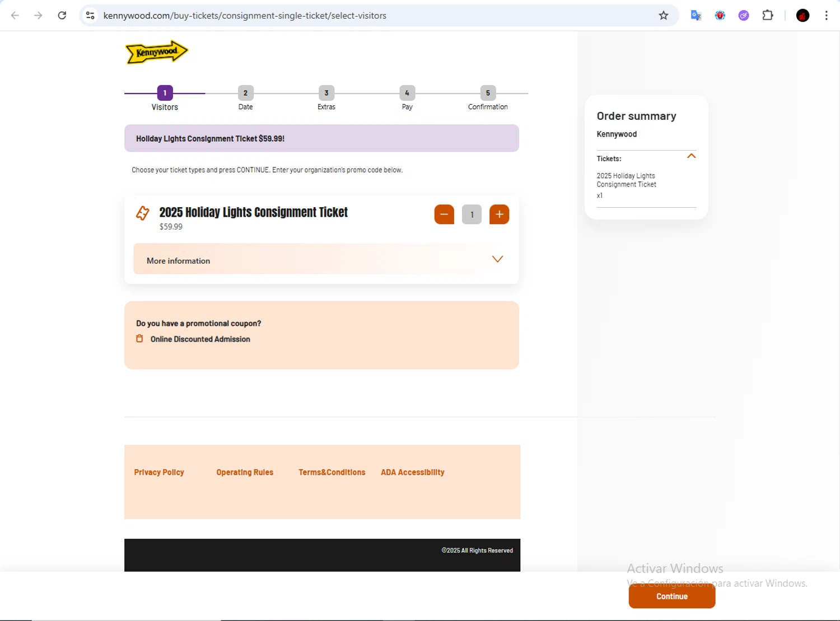Image resolution: width=840 pixels, height=621 pixels.
Task: Click the Continue button
Action: click(x=672, y=596)
